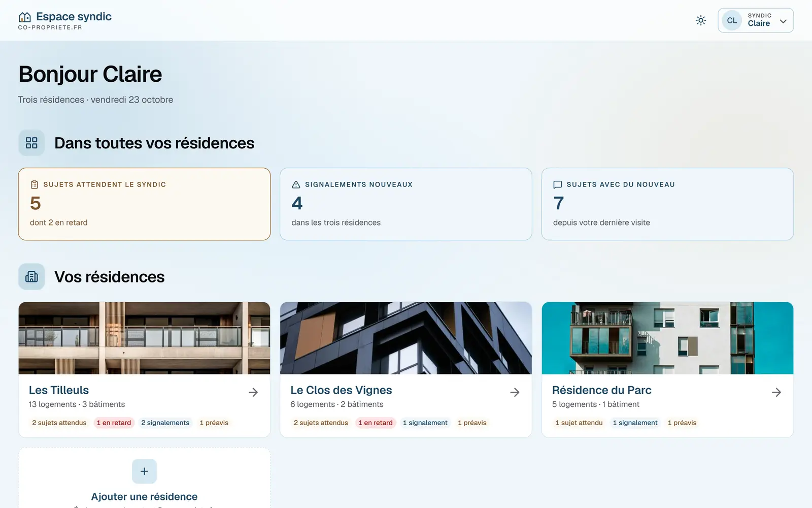Click '5 logements · 1 bâtiment' under Résidence du Parc
This screenshot has width=812, height=508.
pyautogui.click(x=596, y=404)
